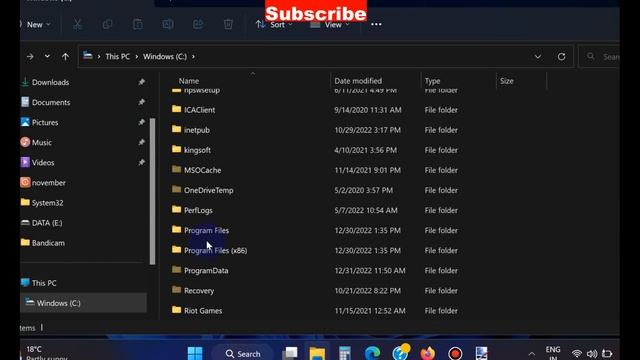Select the MSOCache folder
The height and width of the screenshot is (360, 640).
(x=202, y=170)
